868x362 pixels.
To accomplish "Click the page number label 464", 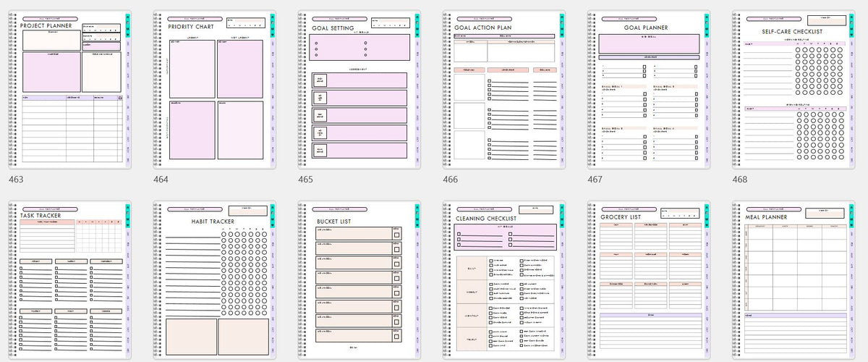I will click(161, 180).
